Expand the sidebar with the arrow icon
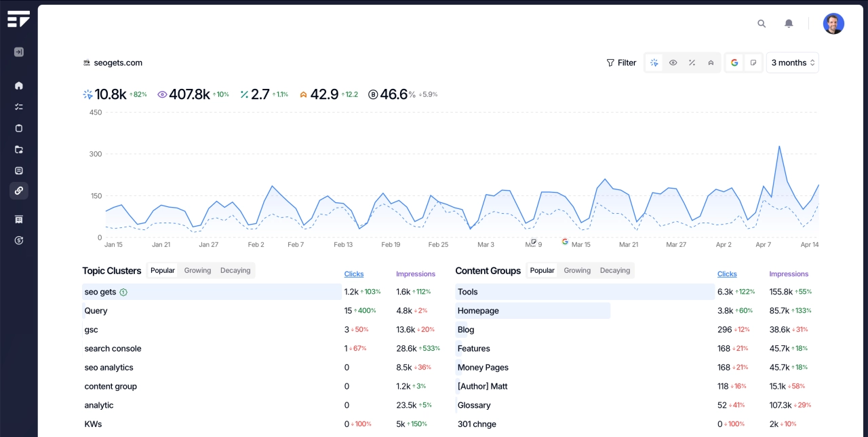 [x=19, y=52]
